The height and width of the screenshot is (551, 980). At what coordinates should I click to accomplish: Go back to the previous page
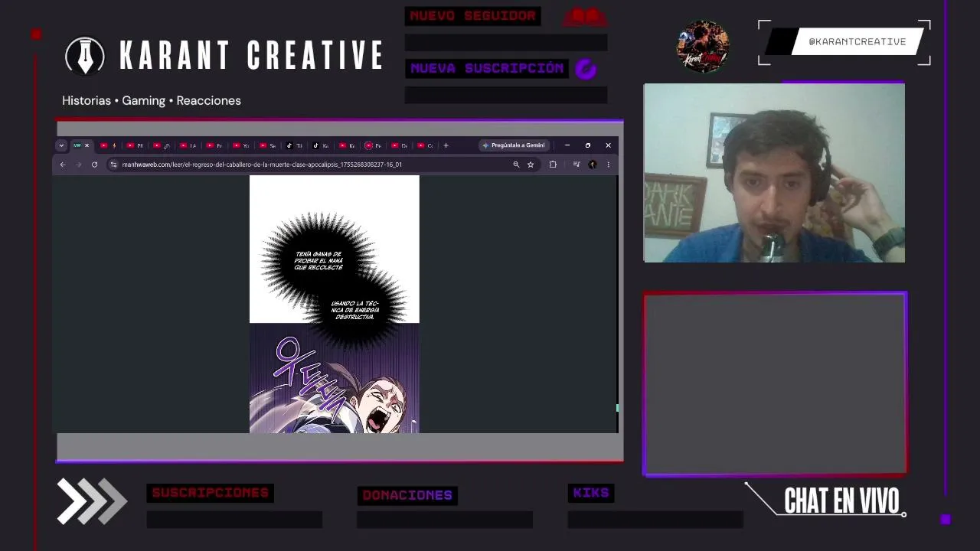coord(63,165)
